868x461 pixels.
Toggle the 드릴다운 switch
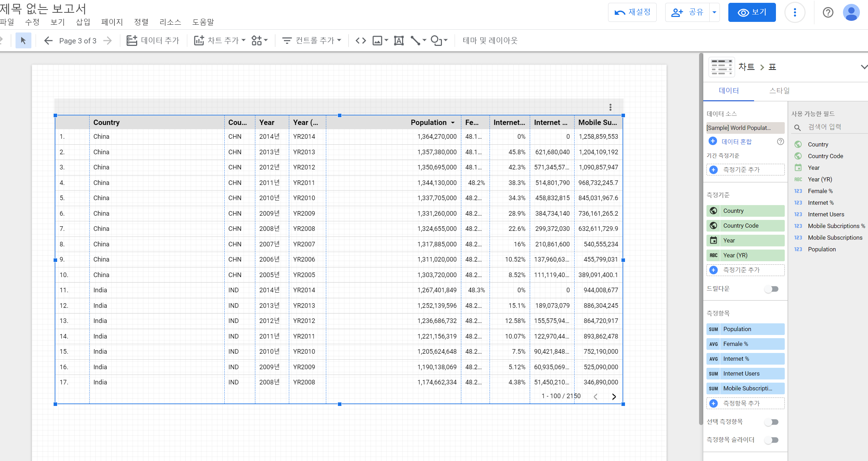click(x=771, y=289)
